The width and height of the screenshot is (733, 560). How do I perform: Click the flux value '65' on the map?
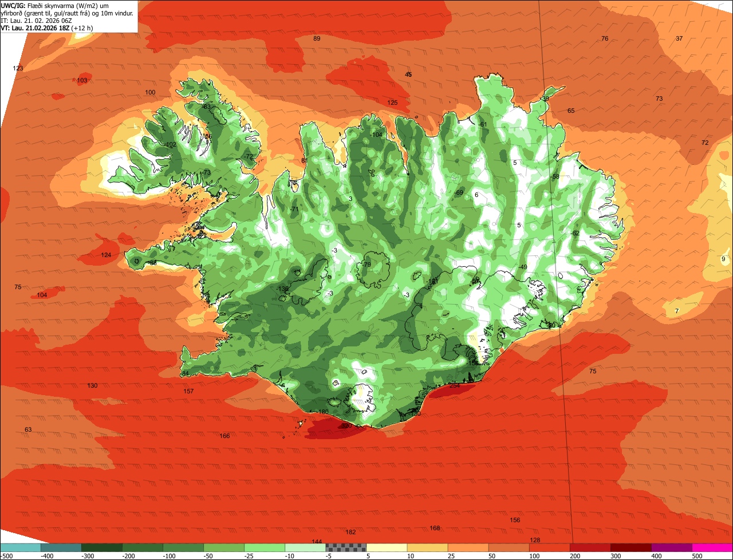pyautogui.click(x=571, y=111)
